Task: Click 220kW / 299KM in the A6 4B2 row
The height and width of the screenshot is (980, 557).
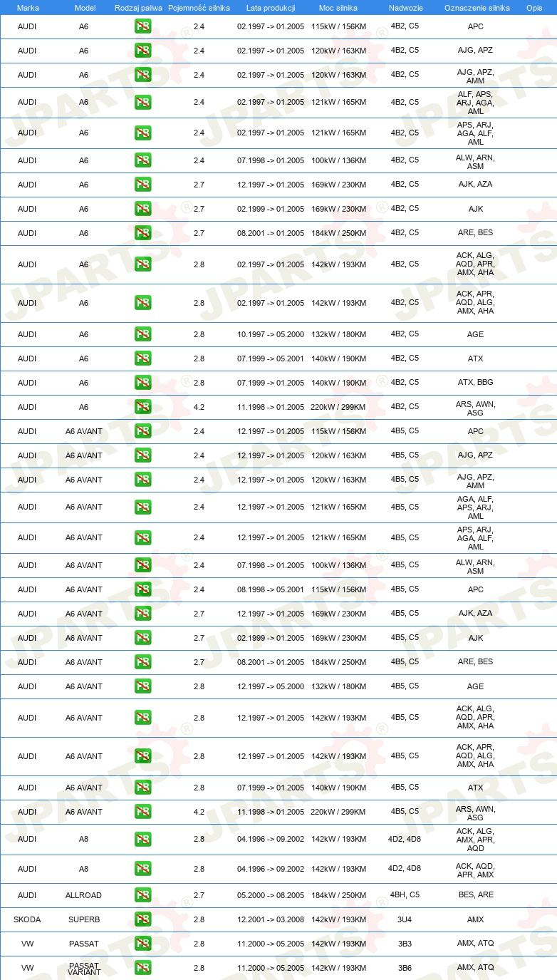Action: tap(338, 407)
